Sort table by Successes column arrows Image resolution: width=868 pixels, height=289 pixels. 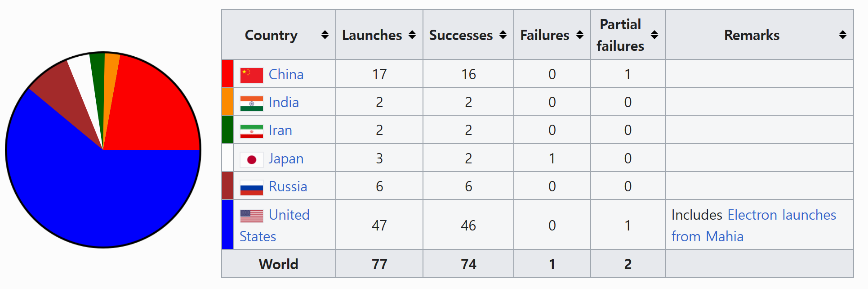(x=503, y=35)
